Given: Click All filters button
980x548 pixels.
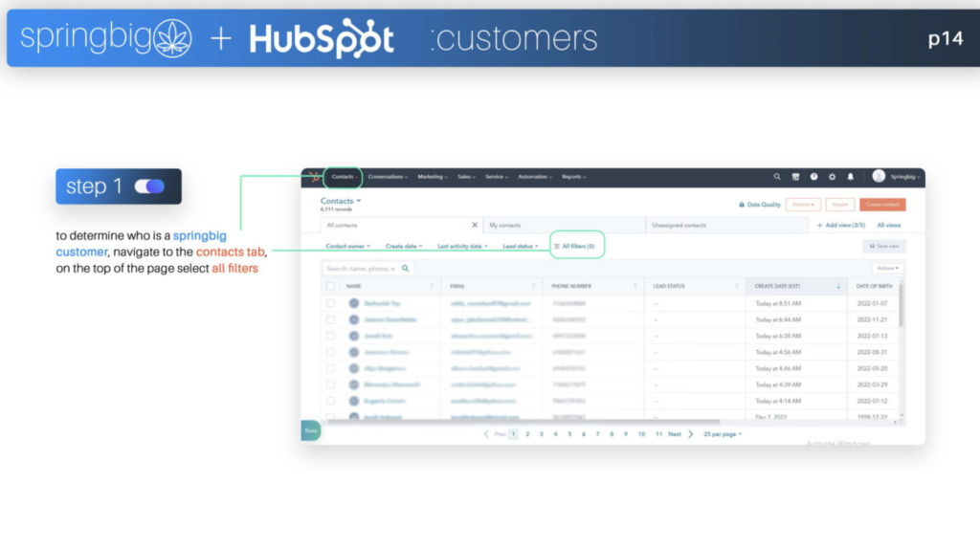Looking at the screenshot, I should 574,246.
